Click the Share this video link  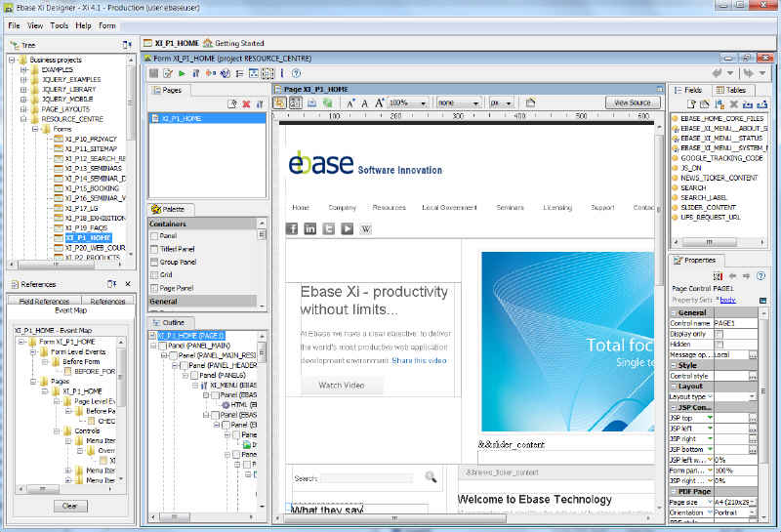[x=419, y=360]
